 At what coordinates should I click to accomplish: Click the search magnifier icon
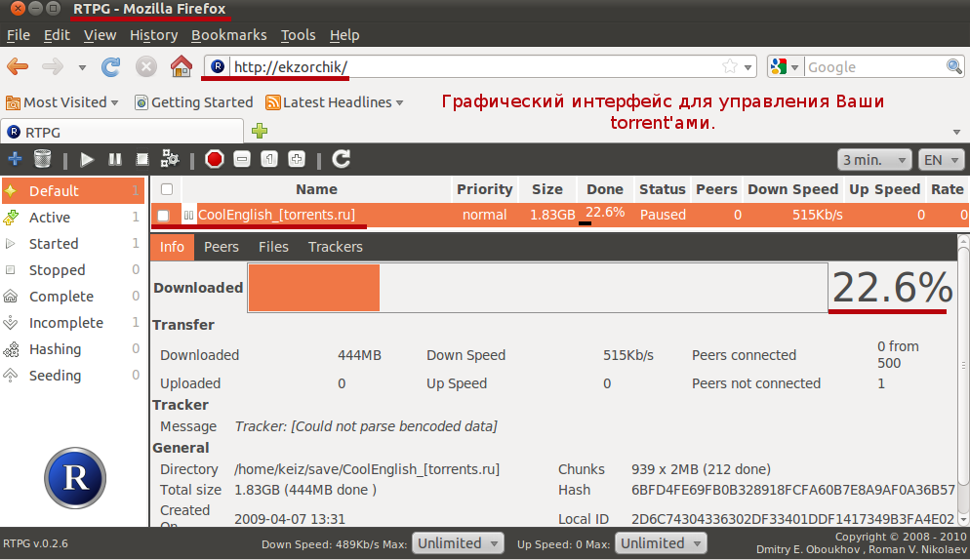coord(954,66)
